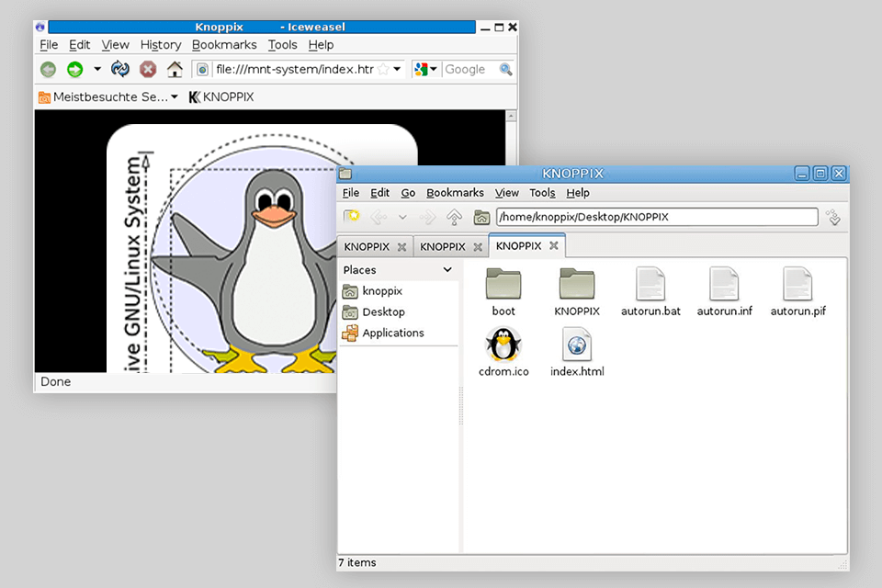This screenshot has width=882, height=588.
Task: Open the URL bar history dropdown
Action: point(397,69)
